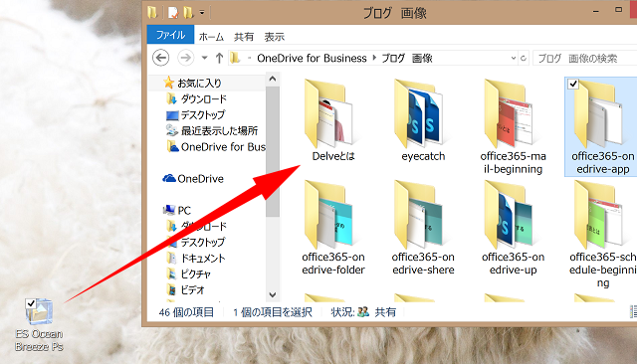Click the title bar folder icon

pyautogui.click(x=152, y=13)
